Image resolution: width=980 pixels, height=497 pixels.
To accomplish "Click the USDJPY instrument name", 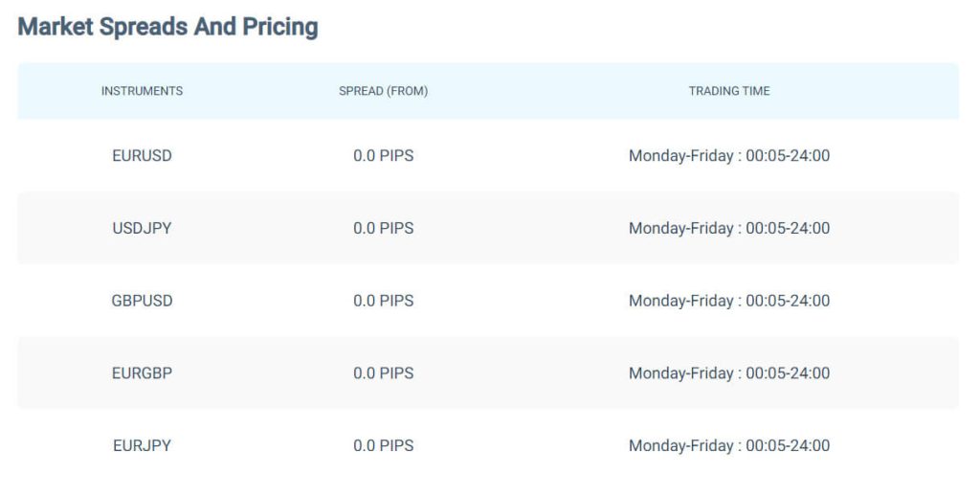I will pos(142,228).
